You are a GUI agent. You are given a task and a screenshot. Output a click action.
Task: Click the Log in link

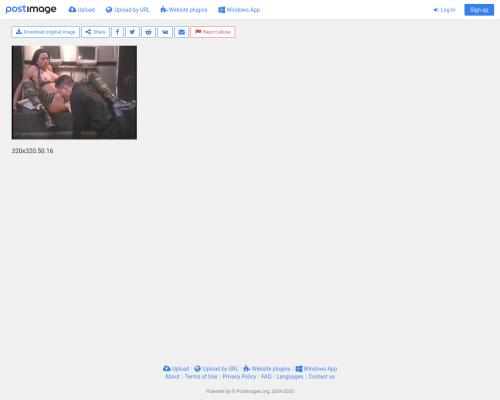[x=444, y=10]
